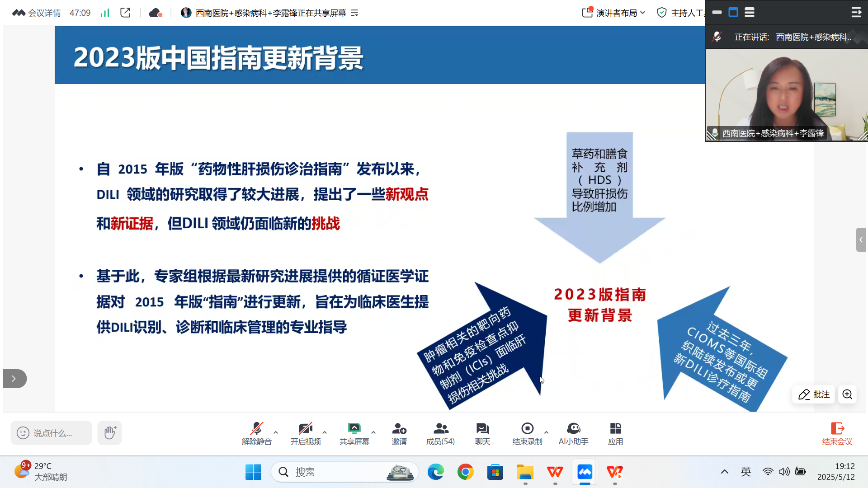
Task: Expand video options arrow beside 开启视频
Action: (x=325, y=432)
